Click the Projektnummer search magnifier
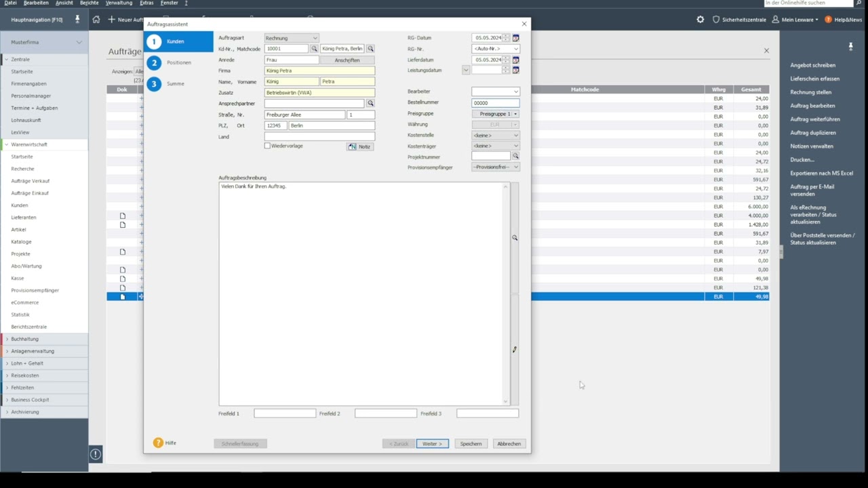The width and height of the screenshot is (868, 488). pos(515,157)
